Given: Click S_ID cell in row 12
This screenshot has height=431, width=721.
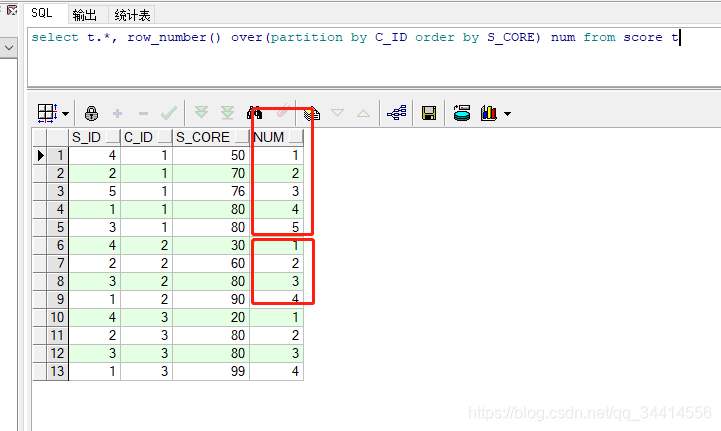Looking at the screenshot, I should coord(94,353).
